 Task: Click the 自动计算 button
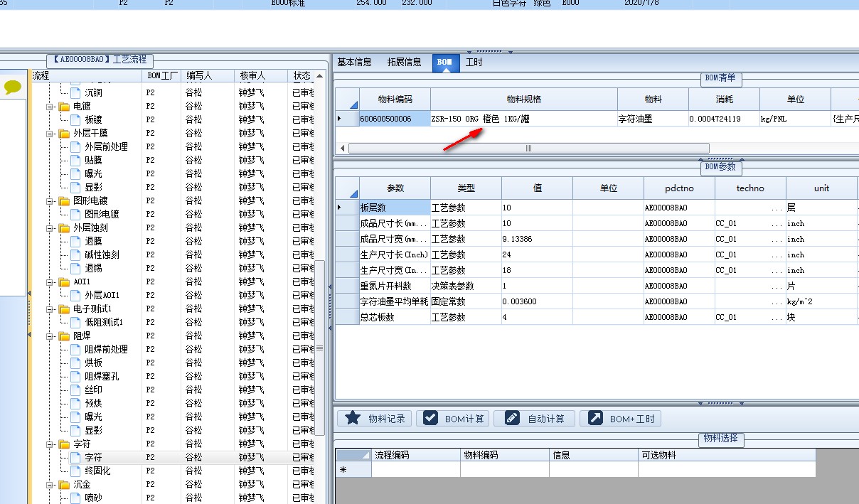point(534,418)
